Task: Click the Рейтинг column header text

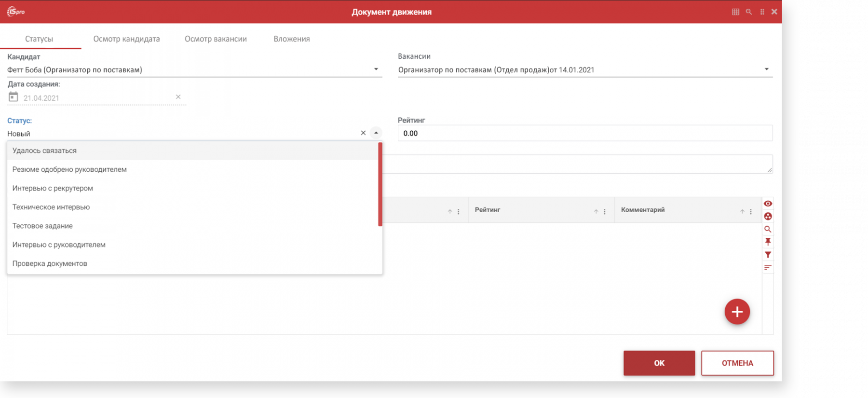Action: point(488,210)
